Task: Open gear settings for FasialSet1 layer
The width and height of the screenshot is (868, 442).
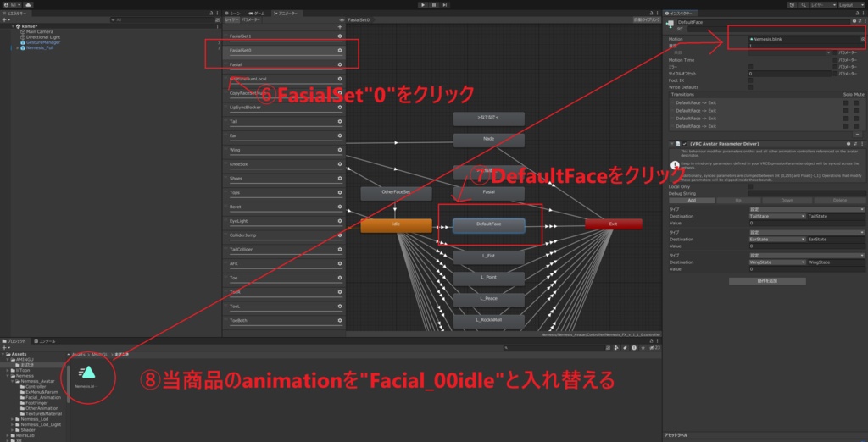Action: click(x=340, y=36)
